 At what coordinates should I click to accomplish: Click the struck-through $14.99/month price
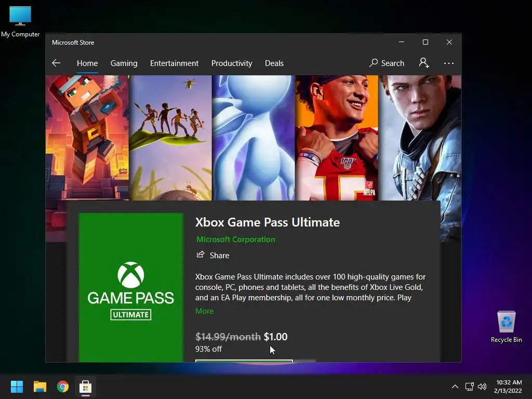[x=228, y=337]
